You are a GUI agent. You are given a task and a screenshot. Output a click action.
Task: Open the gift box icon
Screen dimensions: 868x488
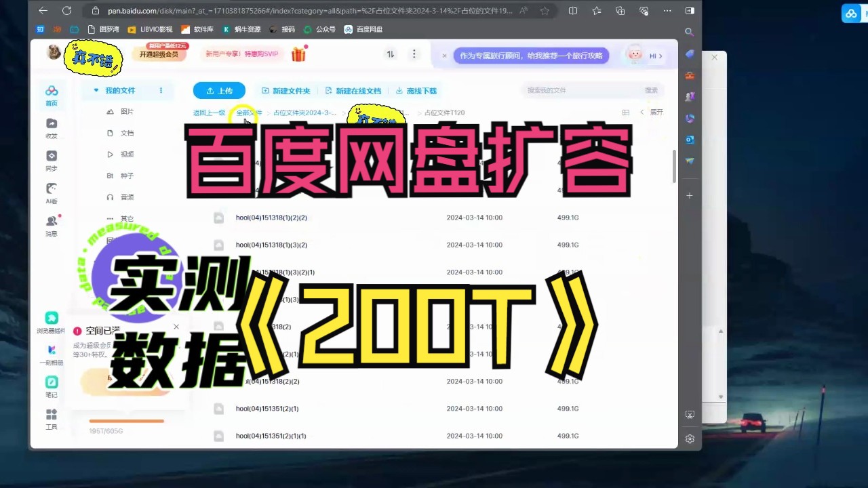coord(298,54)
